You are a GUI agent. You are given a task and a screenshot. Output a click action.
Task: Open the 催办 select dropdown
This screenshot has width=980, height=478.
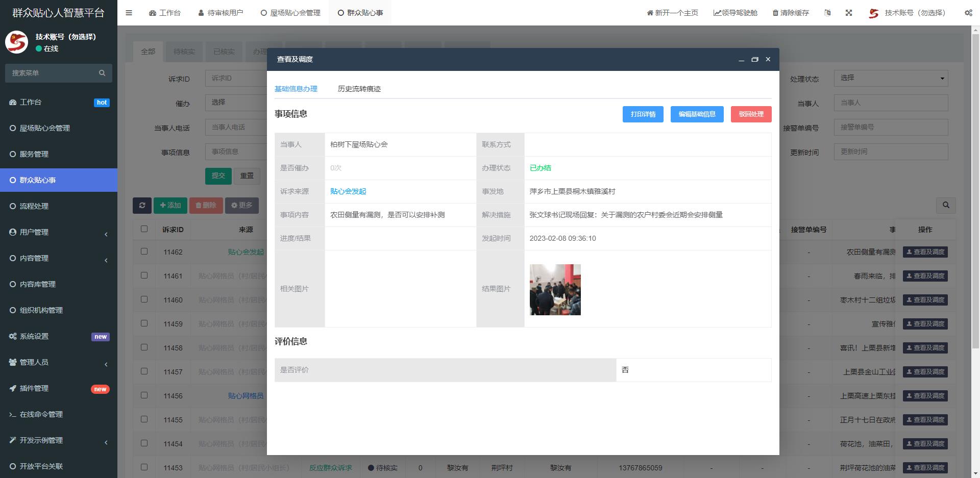click(236, 103)
